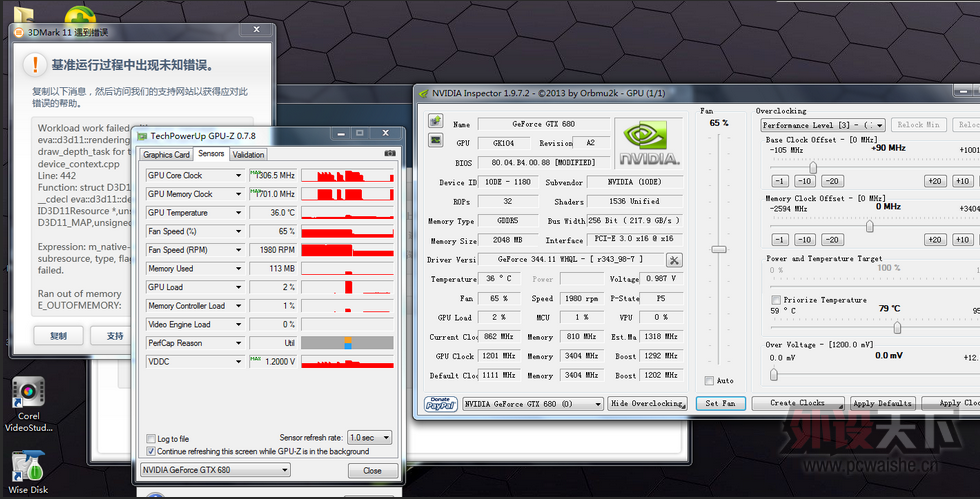Open driver profile settings wrench icon
Viewport: 980px width, 499px height.
pyautogui.click(x=674, y=260)
